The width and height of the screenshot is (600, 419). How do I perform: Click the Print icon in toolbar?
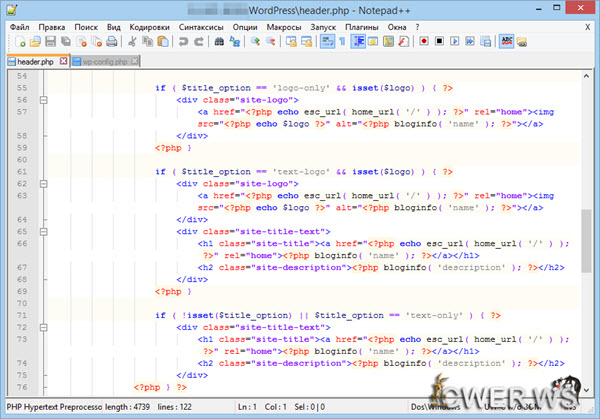pos(110,42)
